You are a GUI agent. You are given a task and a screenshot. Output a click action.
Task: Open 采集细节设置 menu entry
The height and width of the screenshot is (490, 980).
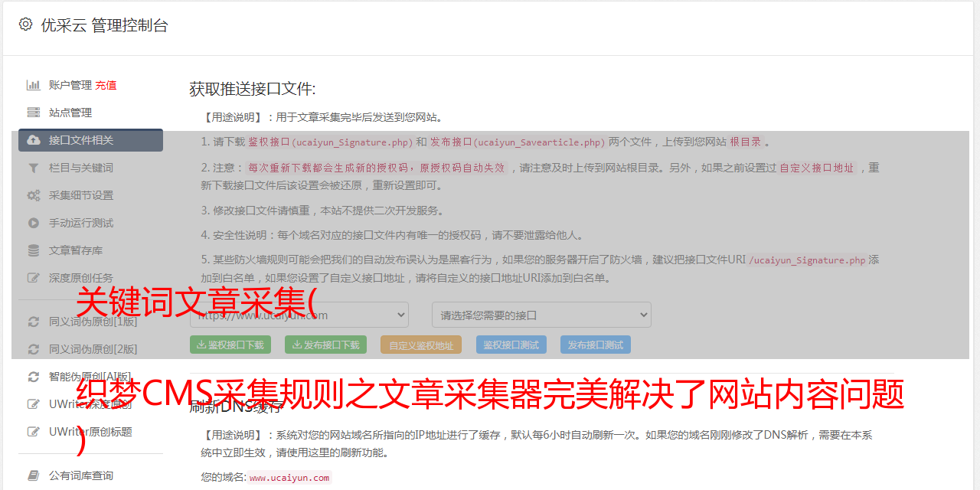81,195
